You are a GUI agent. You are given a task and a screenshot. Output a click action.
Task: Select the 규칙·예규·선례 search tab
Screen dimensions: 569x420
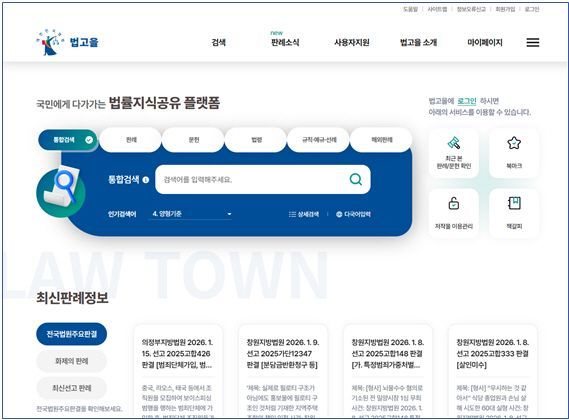pyautogui.click(x=319, y=140)
